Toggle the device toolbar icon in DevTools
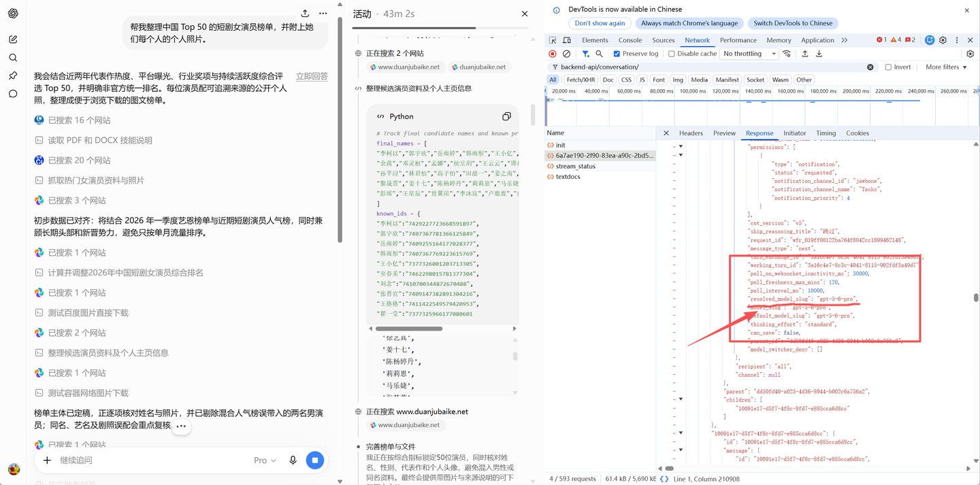The image size is (980, 485). [566, 40]
